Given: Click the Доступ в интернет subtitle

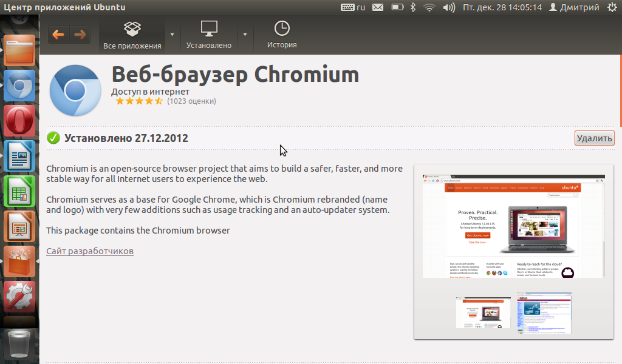Looking at the screenshot, I should point(151,92).
